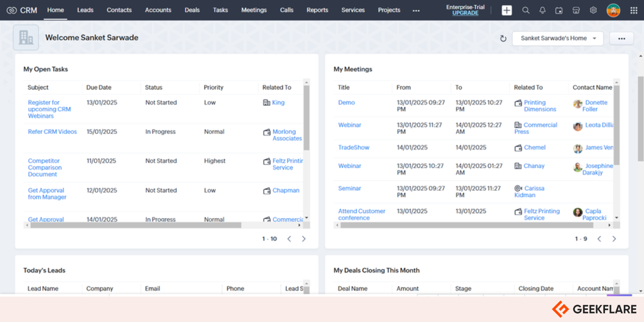644x322 pixels.
Task: Open the Sanket Sarwade's Home dropdown
Action: point(558,38)
